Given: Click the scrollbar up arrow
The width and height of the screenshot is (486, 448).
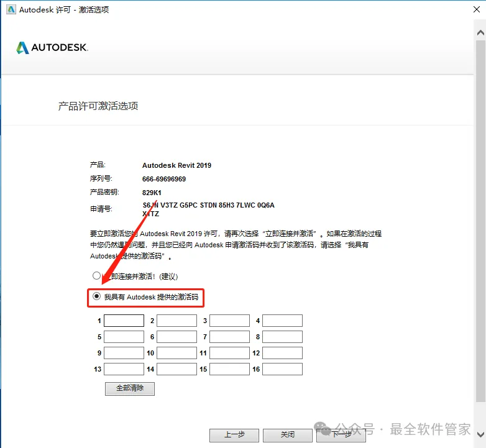Looking at the screenshot, I should pos(480,32).
